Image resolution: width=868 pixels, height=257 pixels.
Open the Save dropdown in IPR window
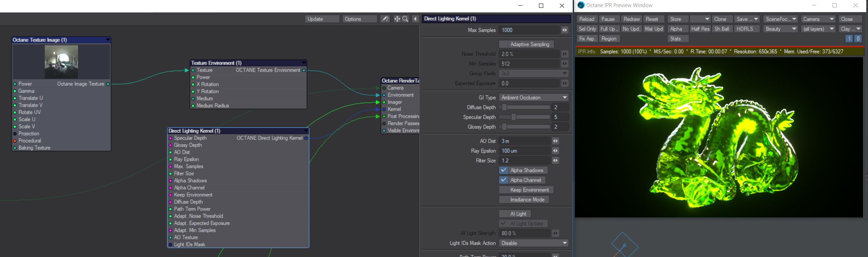747,19
